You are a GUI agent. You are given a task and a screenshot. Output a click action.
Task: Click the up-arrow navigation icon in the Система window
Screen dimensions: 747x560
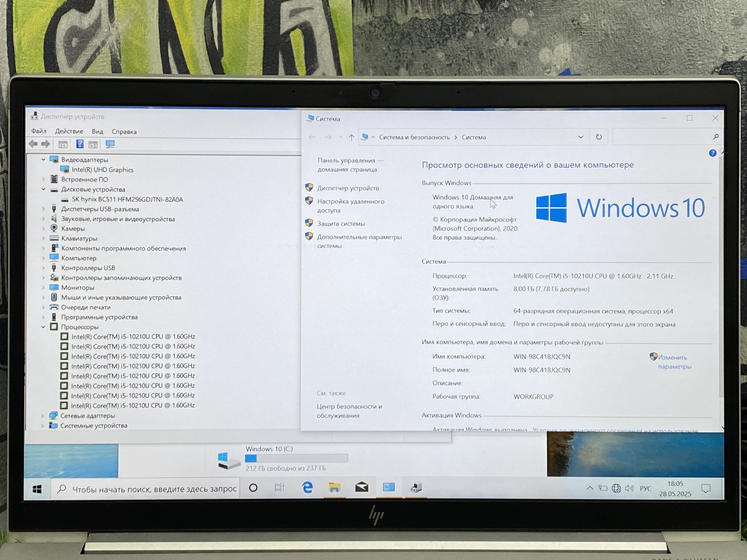pos(351,137)
